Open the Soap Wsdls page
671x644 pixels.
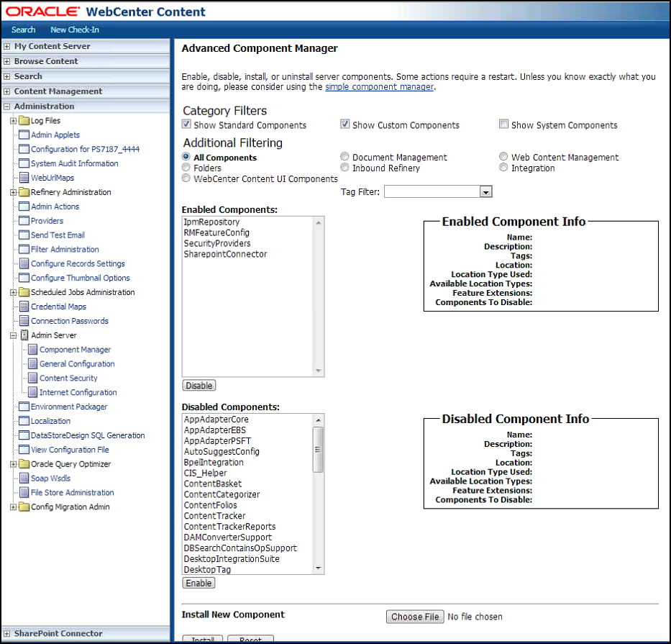[x=50, y=479]
